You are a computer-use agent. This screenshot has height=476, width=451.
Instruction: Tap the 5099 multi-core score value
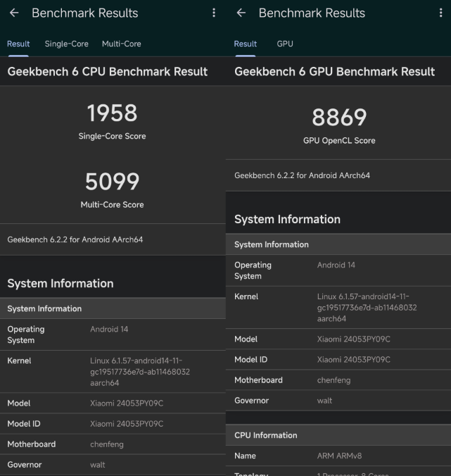pos(112,182)
